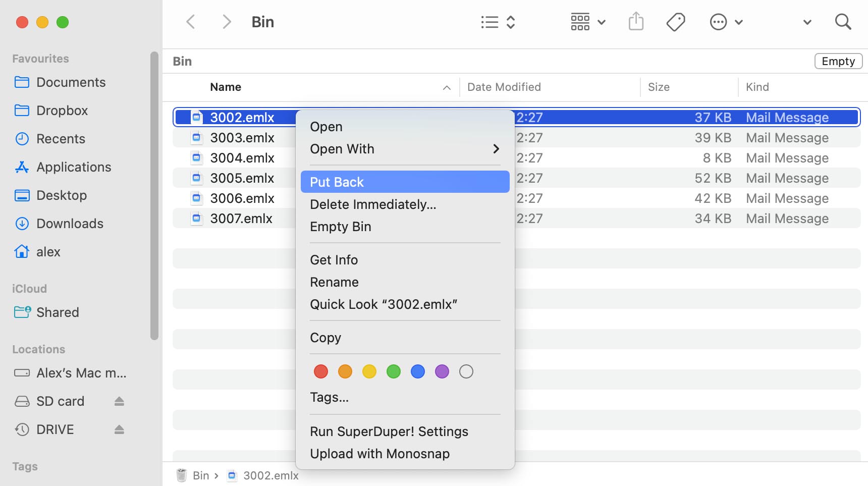This screenshot has width=868, height=486.
Task: Eject the SD card
Action: 119,401
